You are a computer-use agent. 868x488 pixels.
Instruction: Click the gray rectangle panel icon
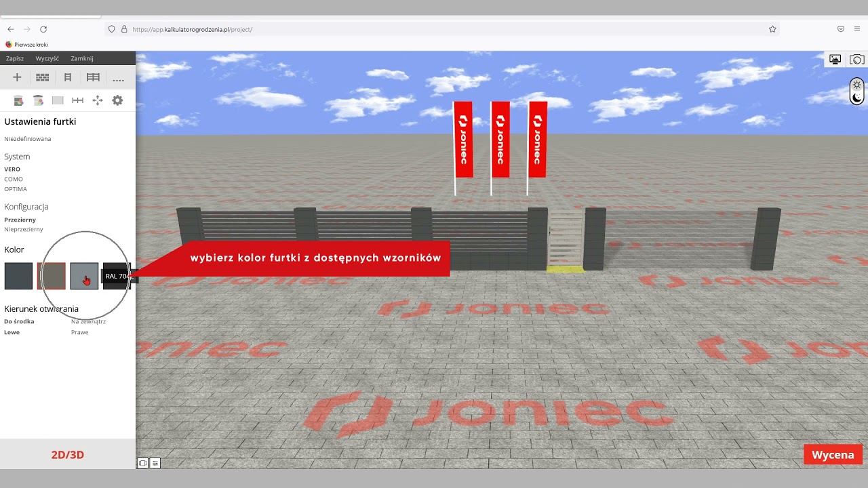(58, 100)
